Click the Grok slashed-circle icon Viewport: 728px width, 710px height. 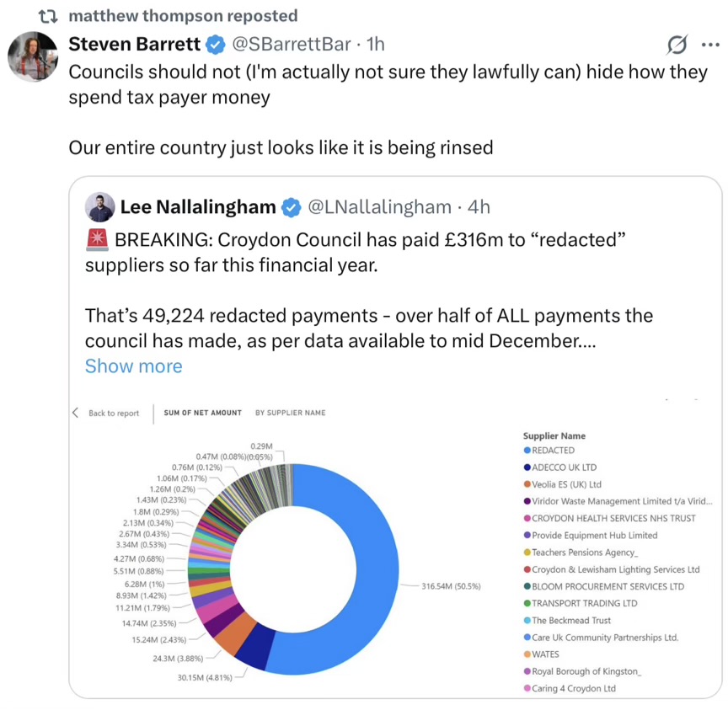(676, 44)
